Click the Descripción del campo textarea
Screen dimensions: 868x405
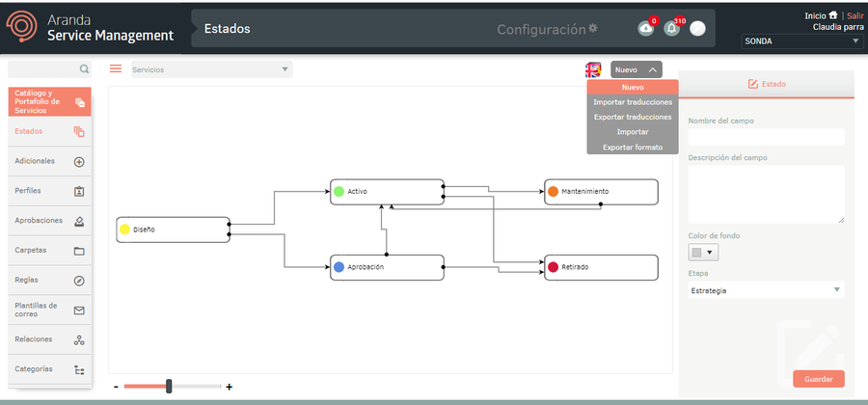tap(766, 194)
